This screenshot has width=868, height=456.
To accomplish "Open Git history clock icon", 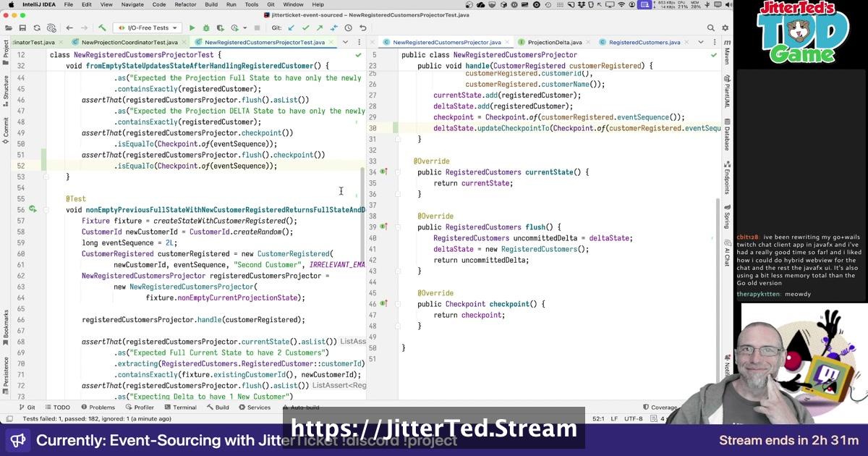I will click(x=348, y=28).
